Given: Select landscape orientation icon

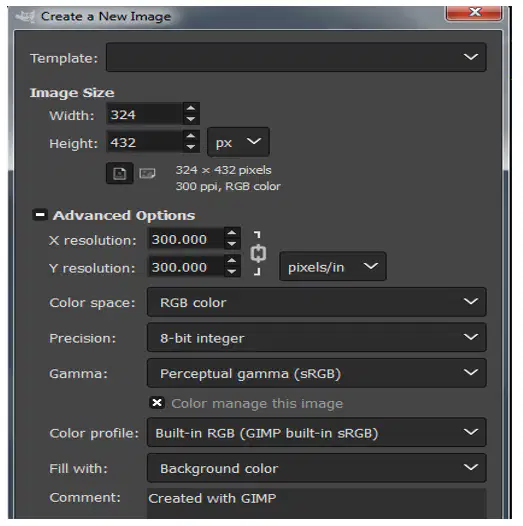Looking at the screenshot, I should point(147,173).
